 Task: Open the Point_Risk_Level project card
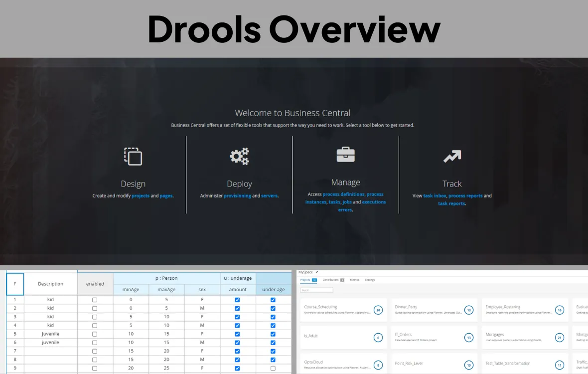tap(434, 364)
